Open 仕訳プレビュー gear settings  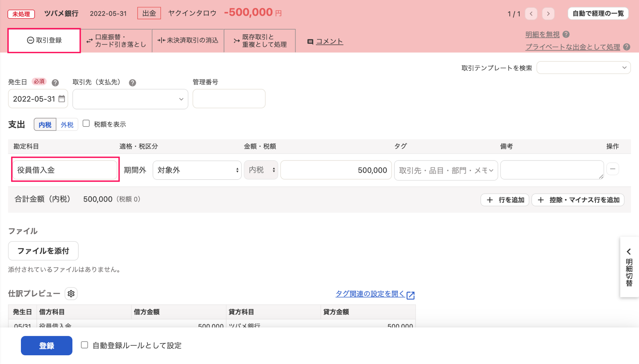pyautogui.click(x=71, y=294)
